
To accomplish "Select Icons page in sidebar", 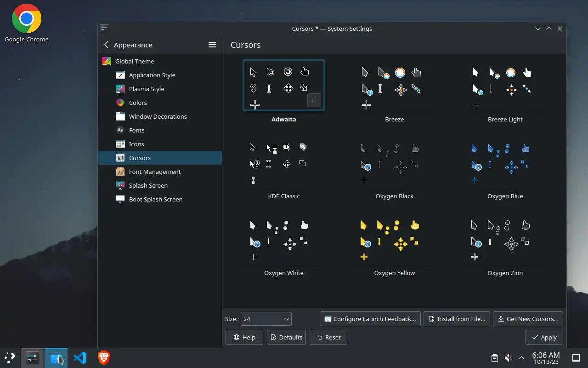I will click(x=160, y=144).
